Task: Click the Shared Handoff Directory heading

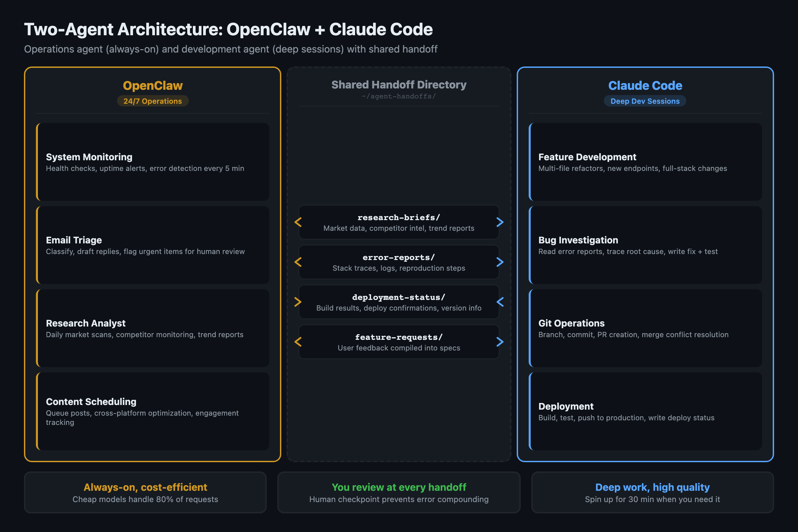Action: 399,84
